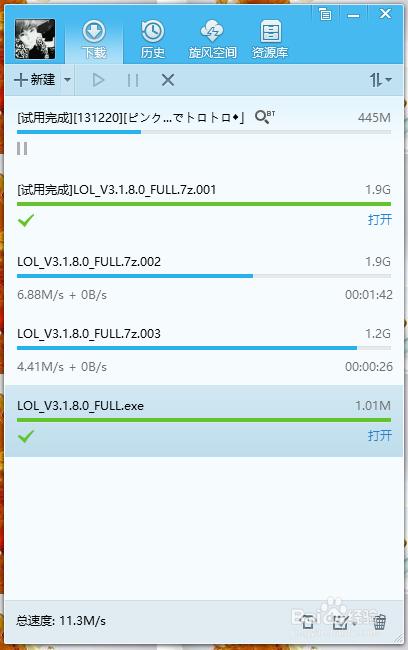Screen dimensions: 408x650
Task: Toggle pause on the 445M task
Action: 22,148
